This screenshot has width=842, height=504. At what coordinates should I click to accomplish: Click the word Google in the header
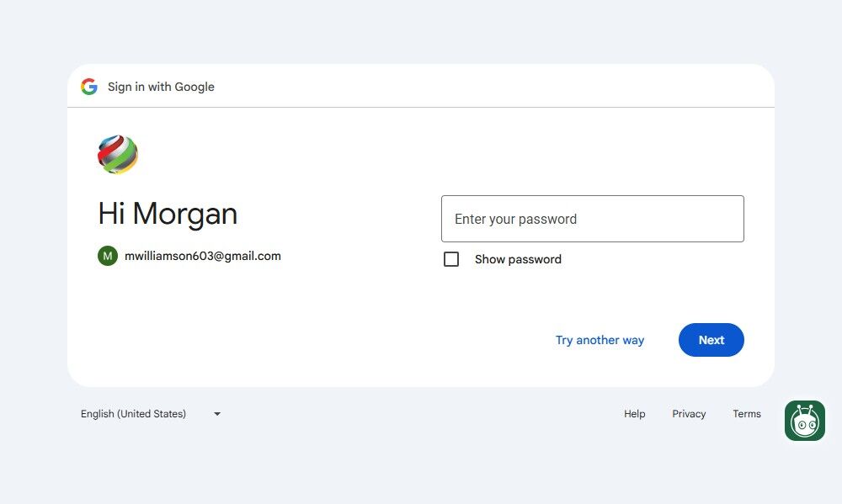coord(195,87)
